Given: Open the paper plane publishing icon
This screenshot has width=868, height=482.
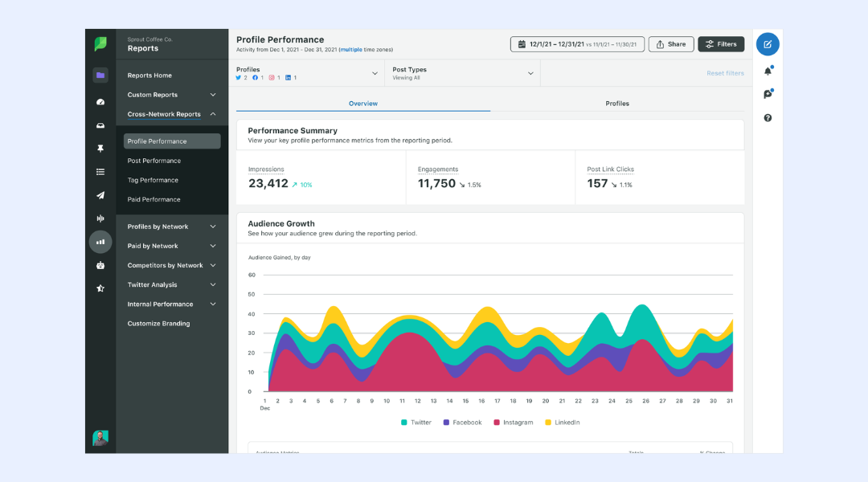Looking at the screenshot, I should (x=100, y=195).
